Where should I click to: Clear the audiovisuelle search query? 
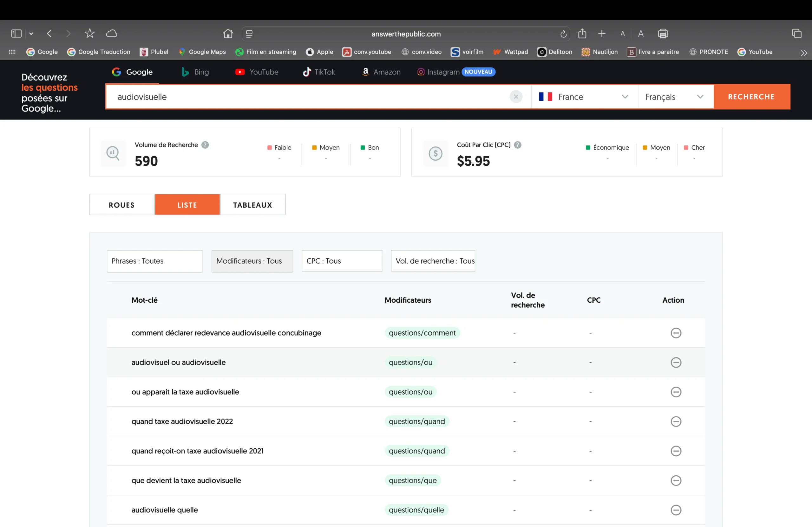(x=516, y=96)
